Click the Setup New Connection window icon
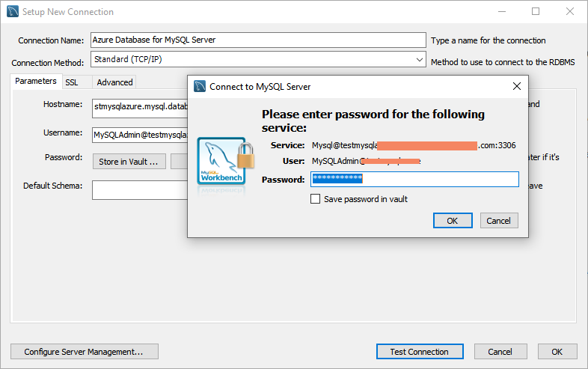The height and width of the screenshot is (369, 588). tap(13, 12)
